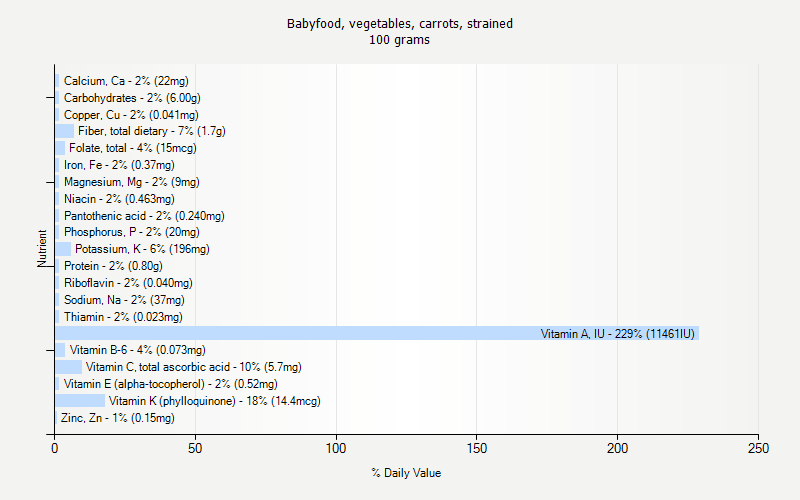Click the 0 tick label on x-axis
The height and width of the screenshot is (500, 800).
[55, 448]
